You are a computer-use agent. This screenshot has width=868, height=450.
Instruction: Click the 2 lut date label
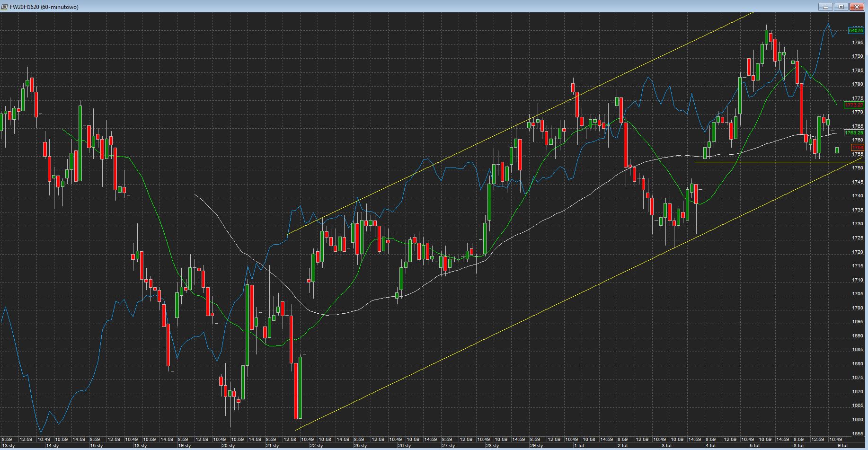(623, 446)
